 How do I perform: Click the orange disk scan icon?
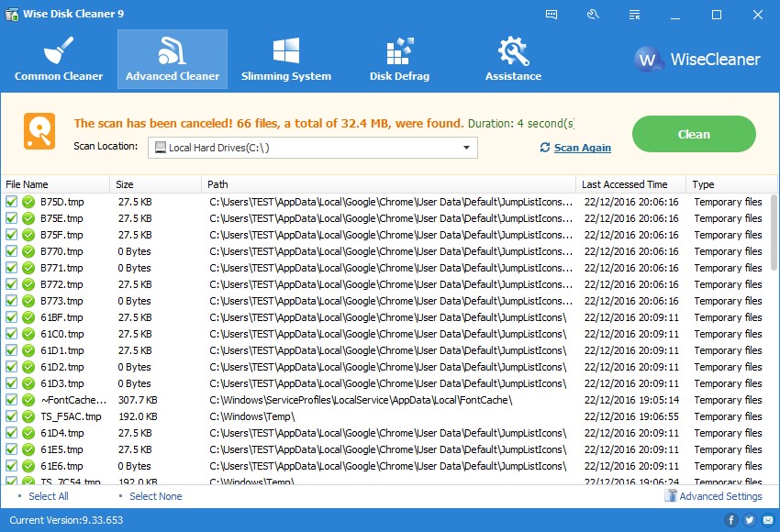tap(39, 131)
